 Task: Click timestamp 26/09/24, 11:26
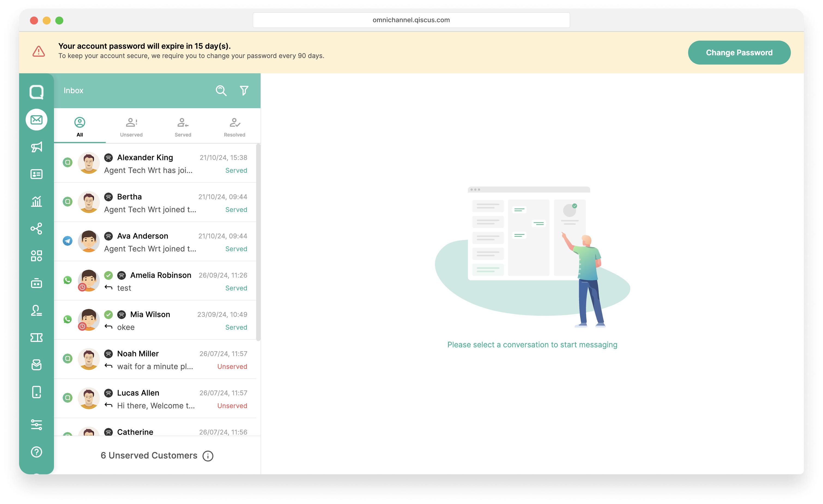coord(223,275)
